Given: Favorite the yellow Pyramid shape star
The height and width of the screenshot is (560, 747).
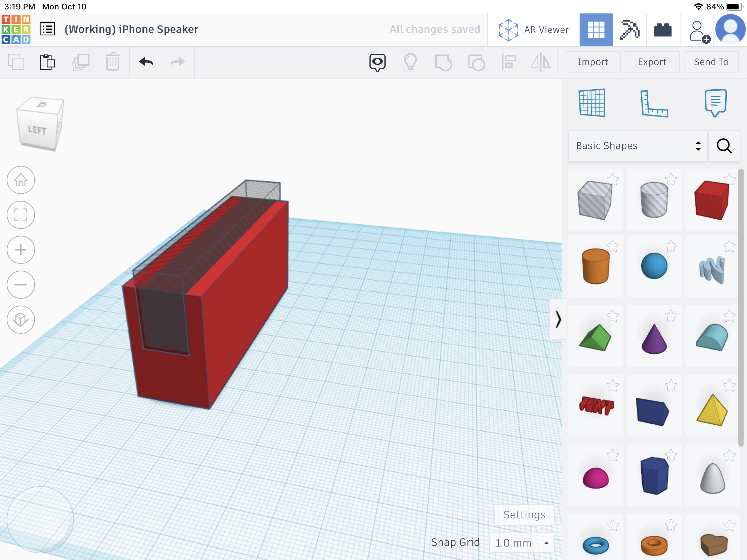Looking at the screenshot, I should point(730,386).
